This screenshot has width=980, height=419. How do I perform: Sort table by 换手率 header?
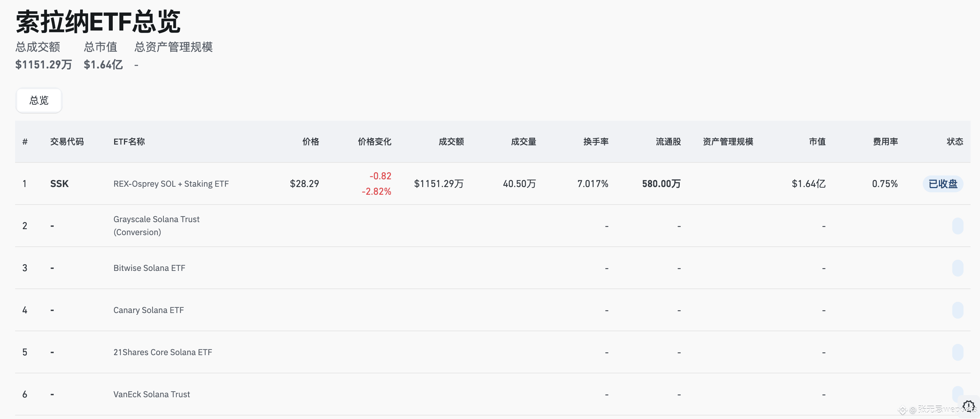click(596, 142)
